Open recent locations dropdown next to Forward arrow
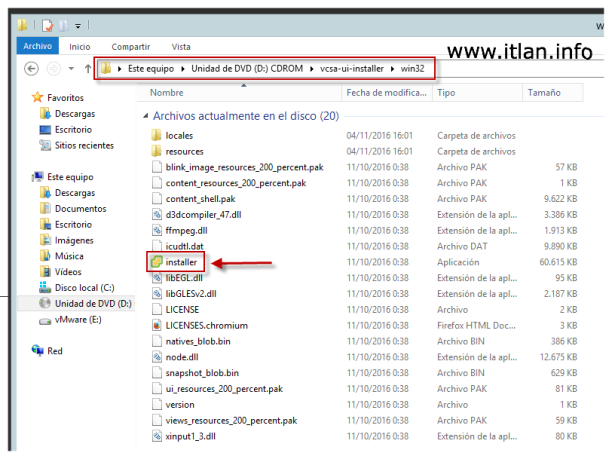 point(70,69)
